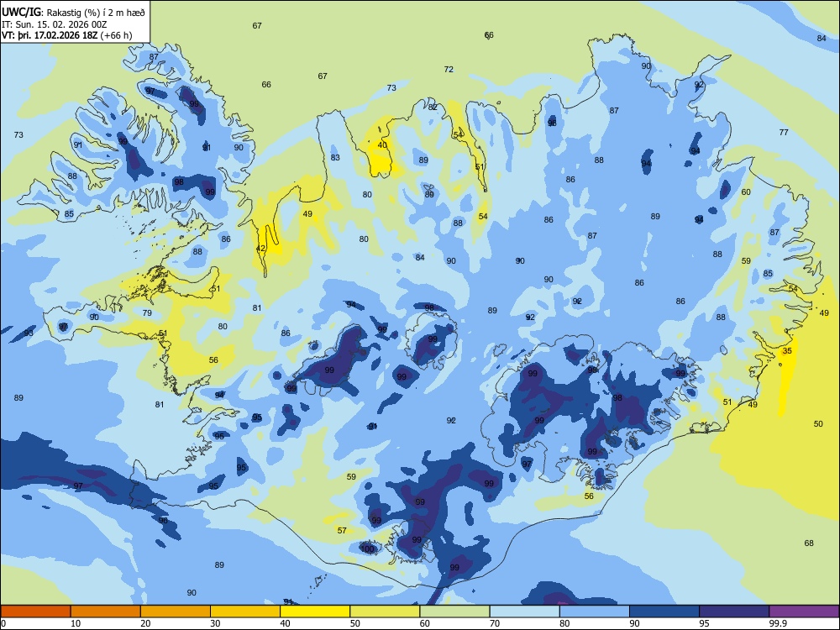Click the amber 30–40 legend swatch
The height and width of the screenshot is (630, 840).
[245, 612]
